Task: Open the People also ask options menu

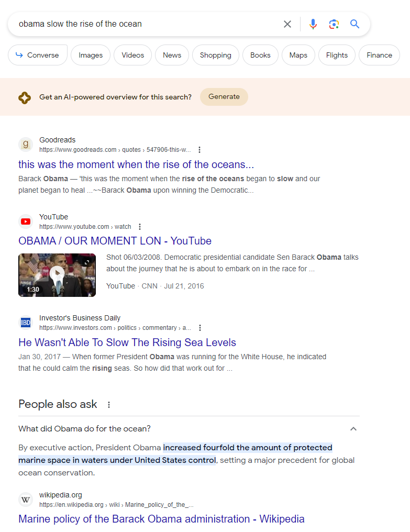Action: point(109,404)
